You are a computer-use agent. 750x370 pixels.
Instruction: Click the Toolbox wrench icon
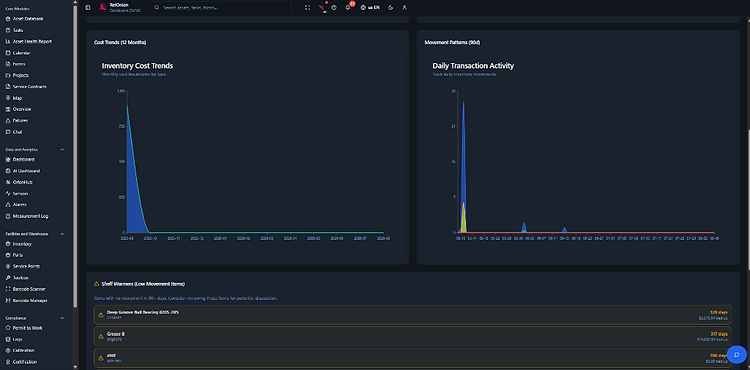8,278
